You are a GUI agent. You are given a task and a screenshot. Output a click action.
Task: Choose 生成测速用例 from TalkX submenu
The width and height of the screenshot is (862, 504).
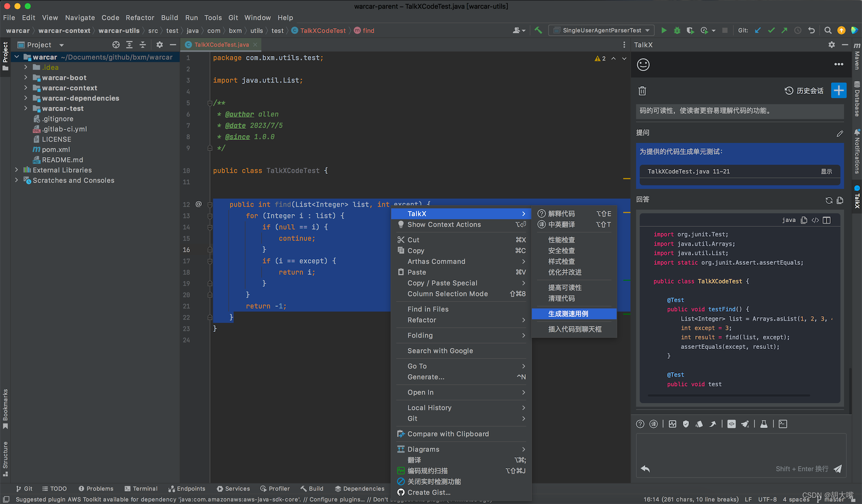(x=574, y=314)
